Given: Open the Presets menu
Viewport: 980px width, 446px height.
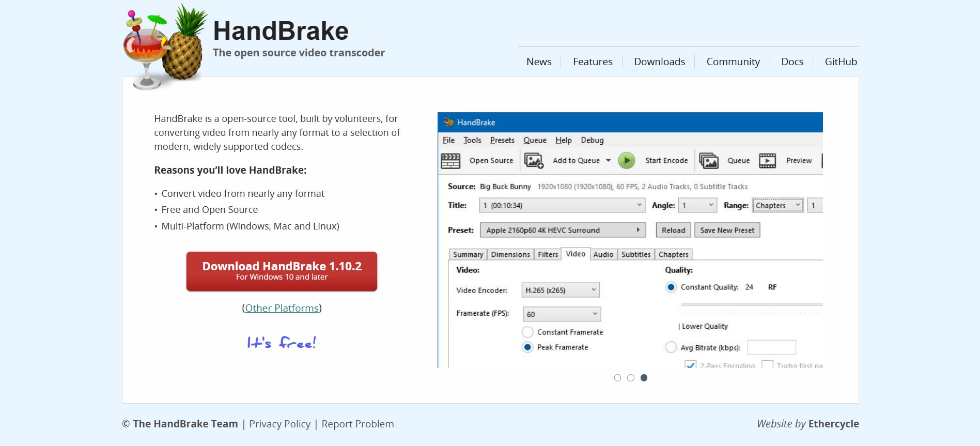Looking at the screenshot, I should 502,140.
